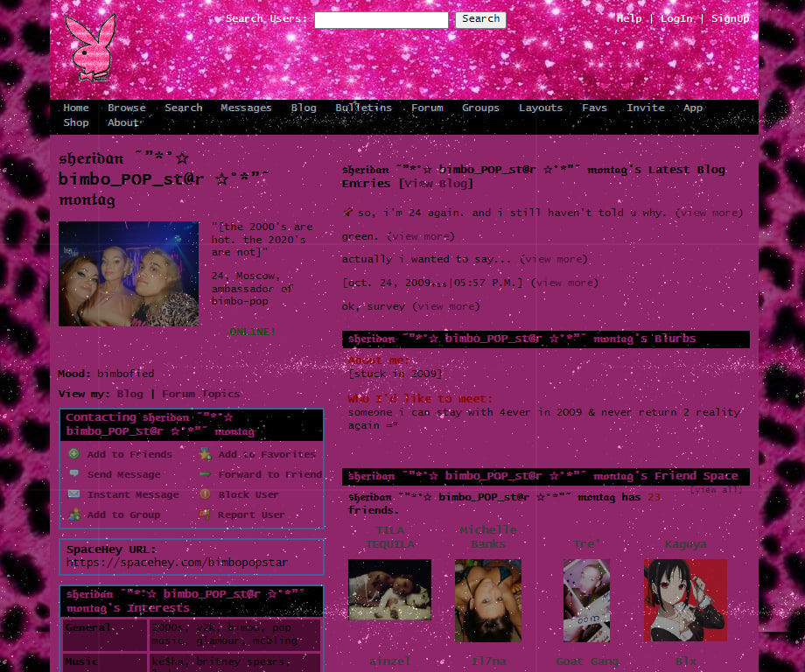Click the Forward to Friend arrow icon

coord(206,474)
